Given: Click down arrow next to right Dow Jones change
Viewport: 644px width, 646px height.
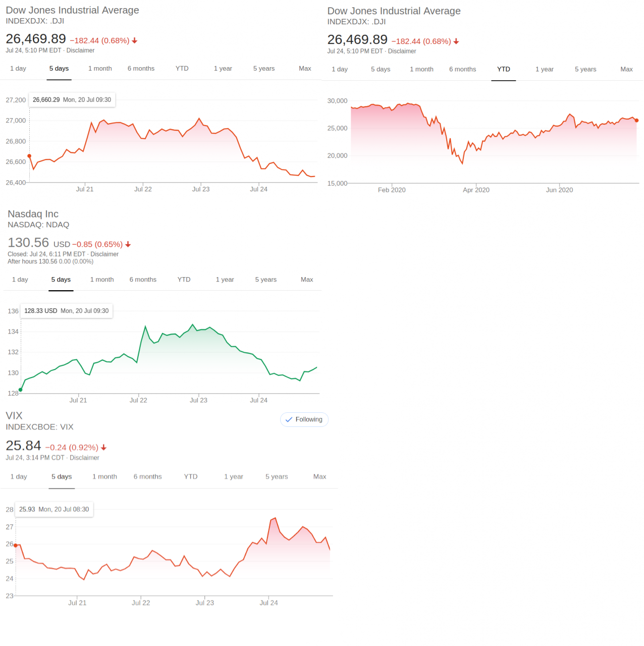Looking at the screenshot, I should click(x=456, y=42).
